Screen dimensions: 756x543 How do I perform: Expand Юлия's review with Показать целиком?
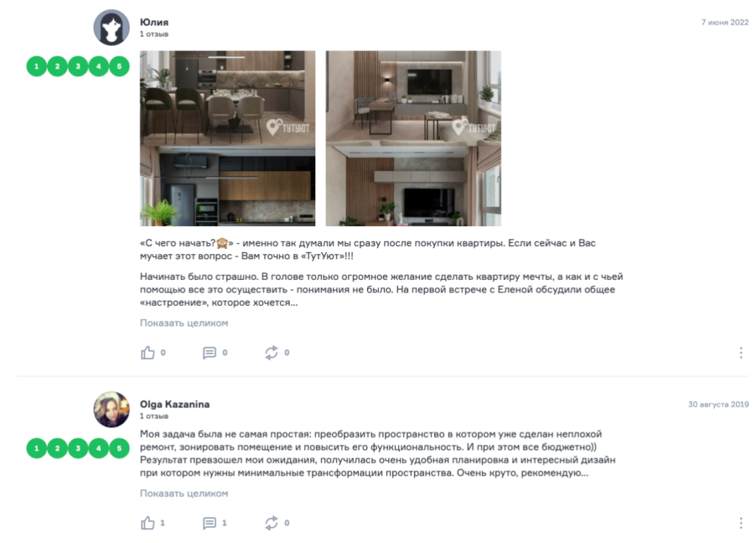tap(184, 323)
